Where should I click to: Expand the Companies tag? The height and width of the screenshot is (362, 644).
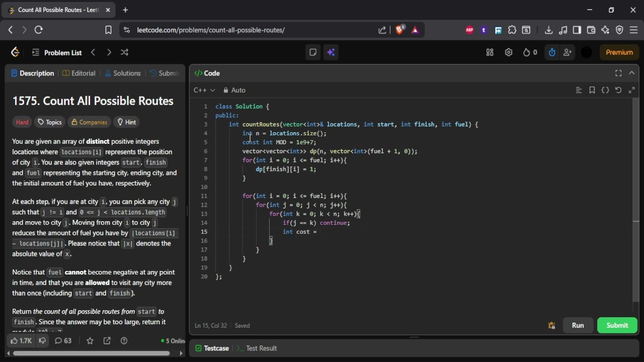[x=89, y=122]
